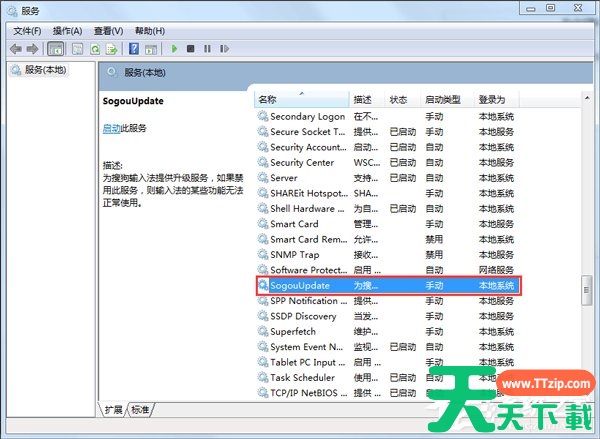The width and height of the screenshot is (600, 439).
Task: Click 网络服务 login of Software Protect
Action: pyautogui.click(x=496, y=270)
